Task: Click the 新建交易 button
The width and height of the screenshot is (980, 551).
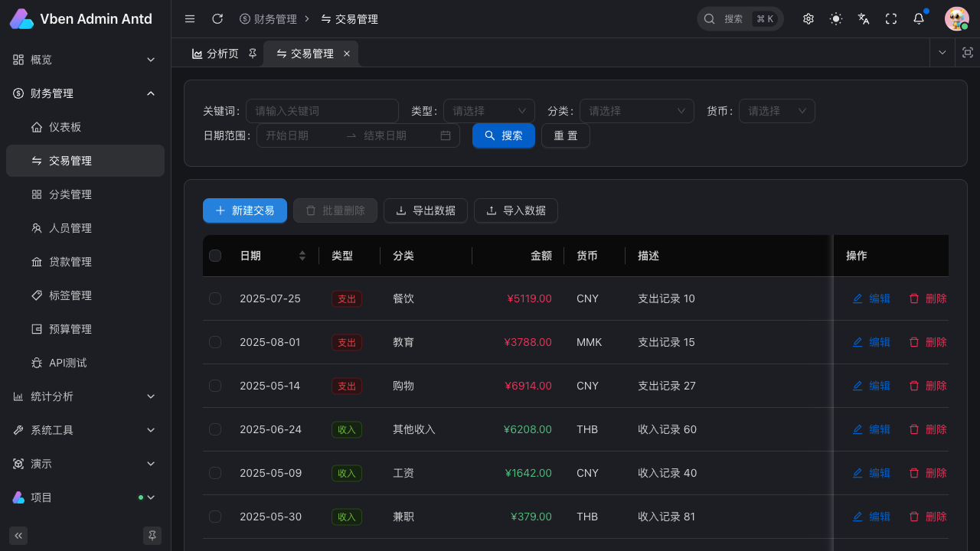Action: point(245,210)
